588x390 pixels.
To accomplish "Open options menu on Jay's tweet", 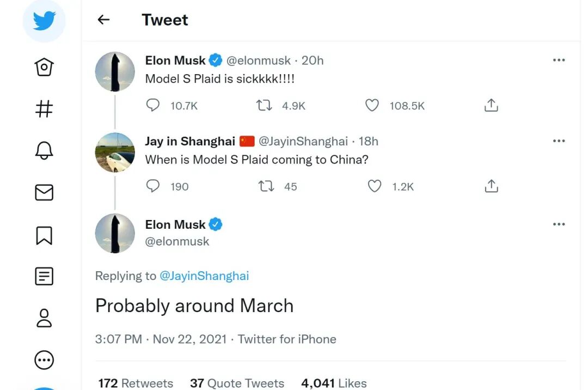I will coord(559,141).
